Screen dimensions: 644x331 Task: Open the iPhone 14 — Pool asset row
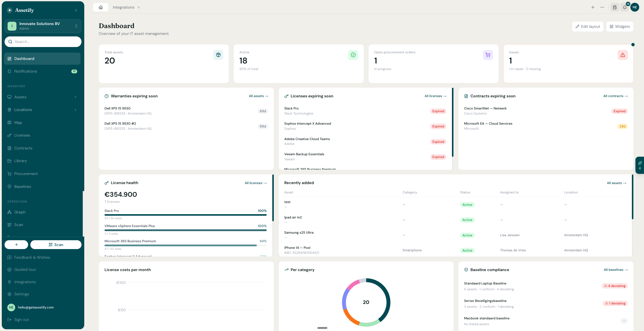pyautogui.click(x=455, y=250)
